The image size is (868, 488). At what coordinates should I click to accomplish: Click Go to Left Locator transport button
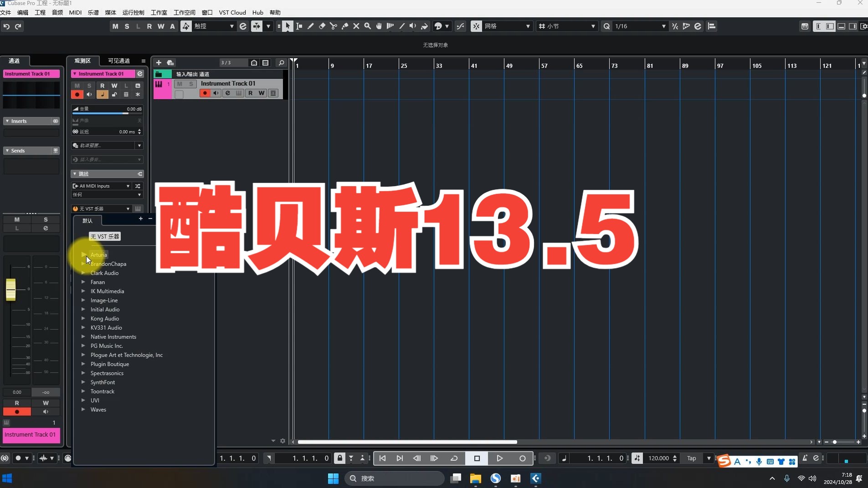382,458
